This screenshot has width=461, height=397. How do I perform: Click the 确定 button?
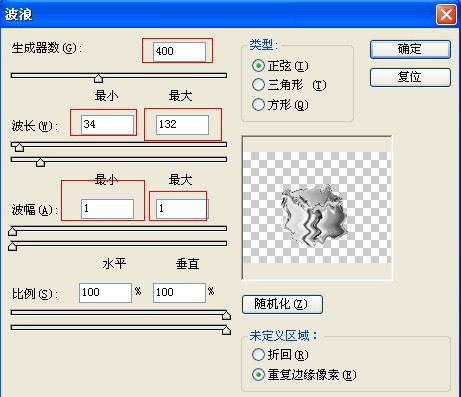(x=410, y=49)
